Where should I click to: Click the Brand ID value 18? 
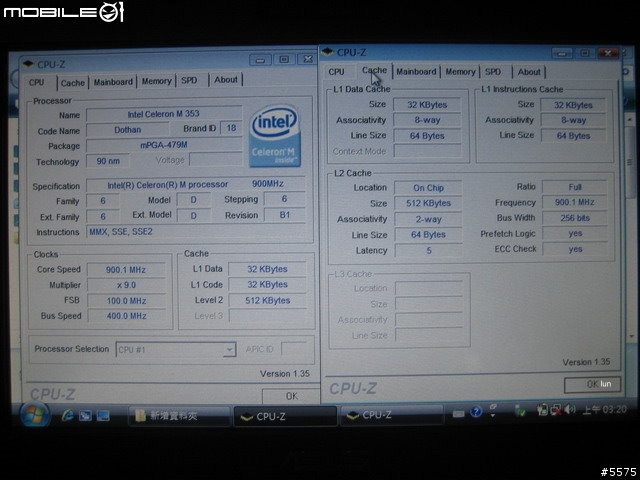pos(231,128)
